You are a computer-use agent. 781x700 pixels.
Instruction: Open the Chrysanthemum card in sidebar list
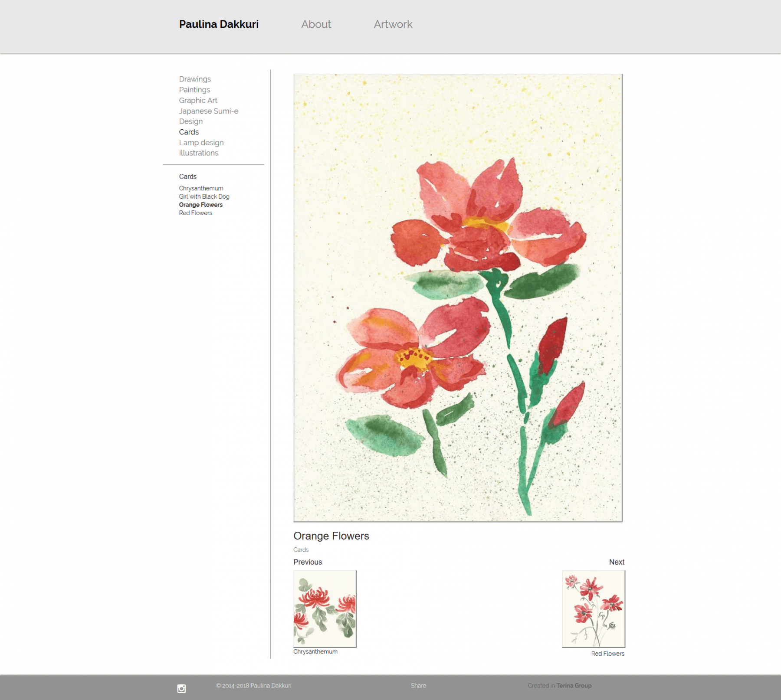pos(201,188)
